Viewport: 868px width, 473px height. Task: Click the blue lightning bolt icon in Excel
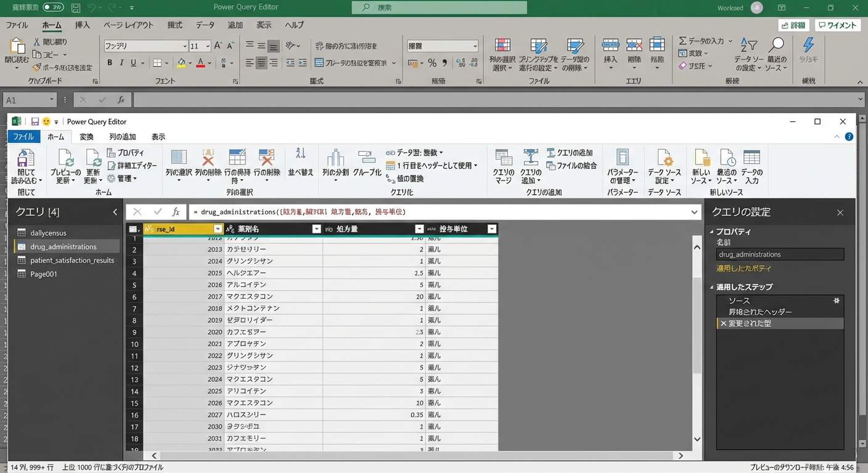point(808,45)
